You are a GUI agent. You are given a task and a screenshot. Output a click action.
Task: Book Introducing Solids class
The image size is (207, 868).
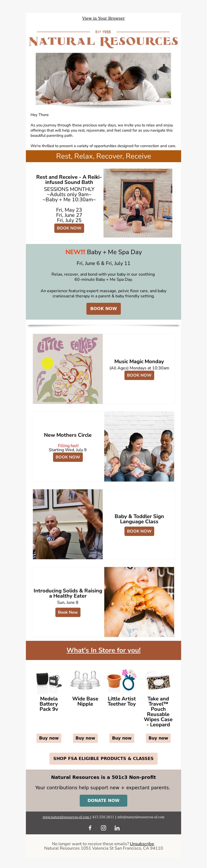[x=68, y=612]
